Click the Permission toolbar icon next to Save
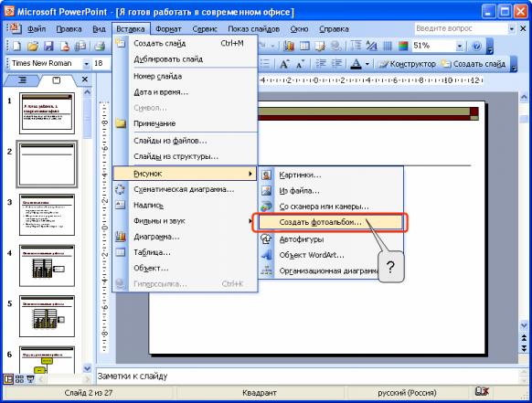The height and width of the screenshot is (403, 532). click(65, 46)
